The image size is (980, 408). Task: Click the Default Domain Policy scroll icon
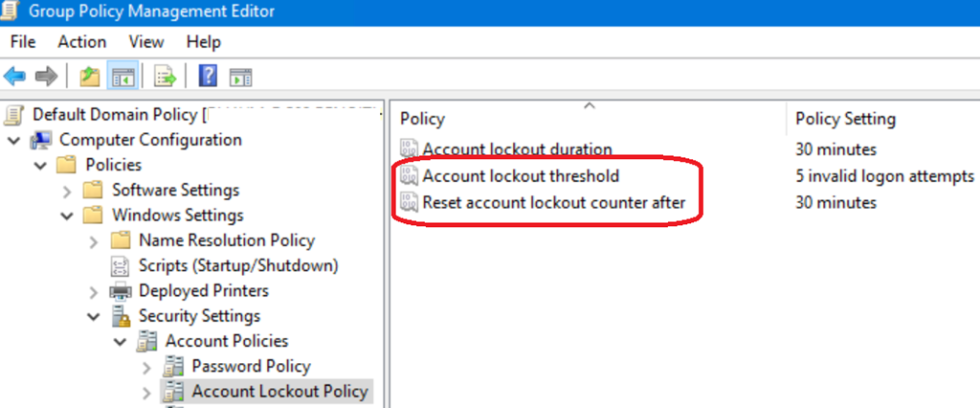point(14,116)
